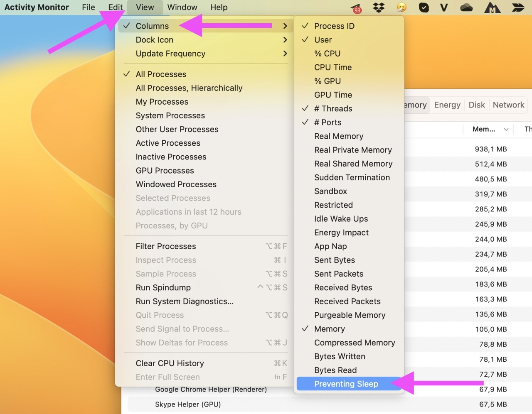The width and height of the screenshot is (532, 414).
Task: Choose Clear CPU History
Action: pos(204,363)
